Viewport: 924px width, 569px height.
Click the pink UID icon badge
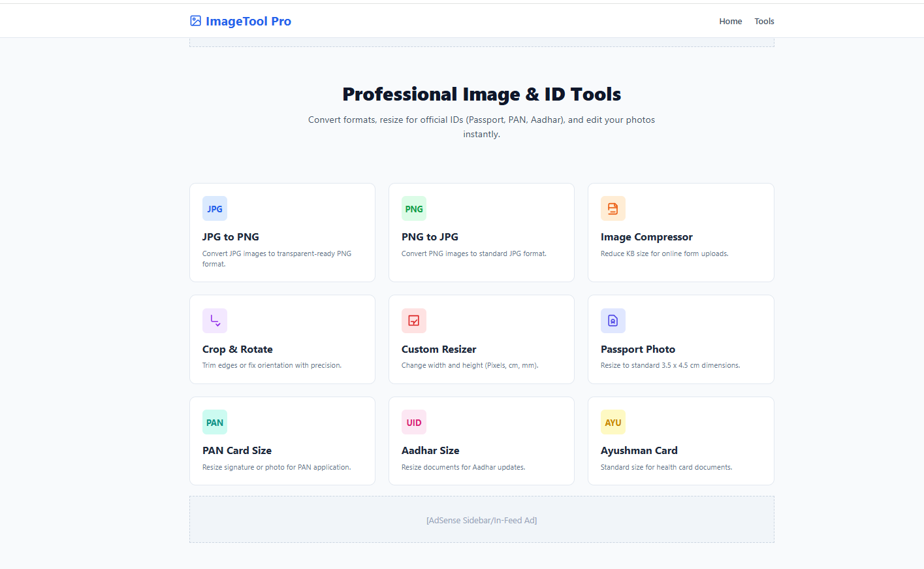414,423
